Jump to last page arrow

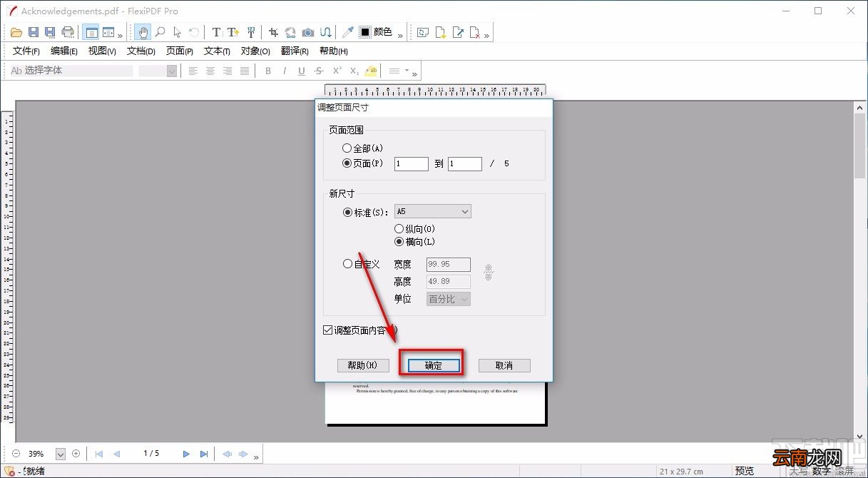click(x=204, y=454)
